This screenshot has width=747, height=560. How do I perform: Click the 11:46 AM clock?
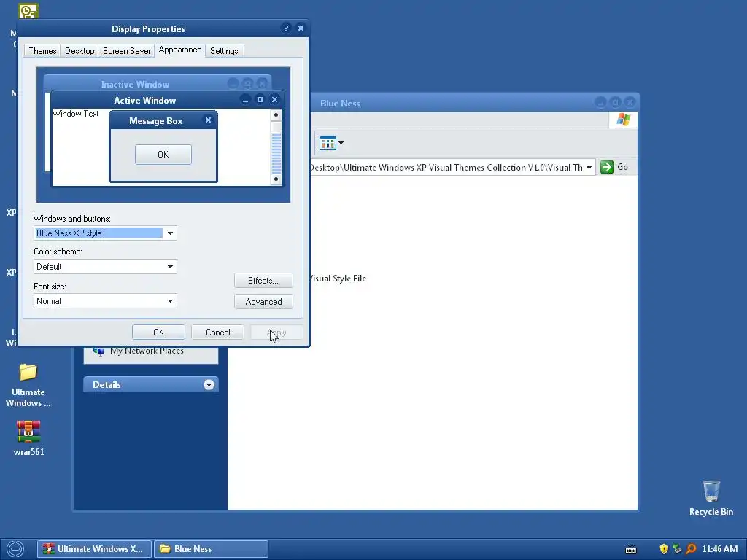tap(720, 549)
